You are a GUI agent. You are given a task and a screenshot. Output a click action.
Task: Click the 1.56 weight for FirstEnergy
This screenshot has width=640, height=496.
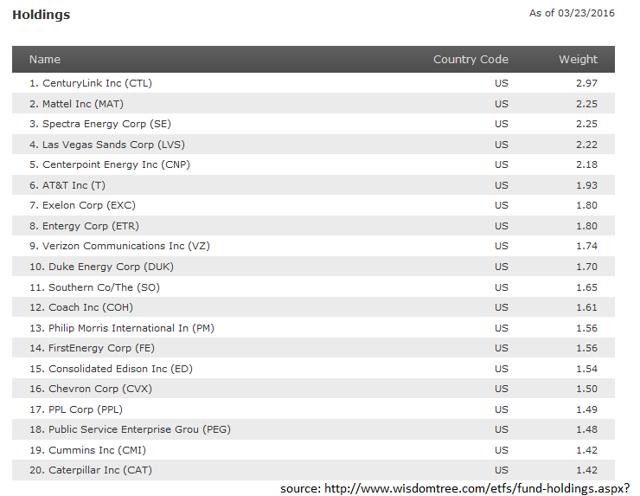[x=587, y=348]
